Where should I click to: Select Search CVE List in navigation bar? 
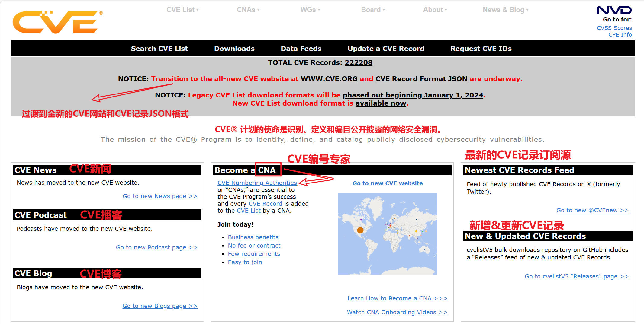click(159, 48)
